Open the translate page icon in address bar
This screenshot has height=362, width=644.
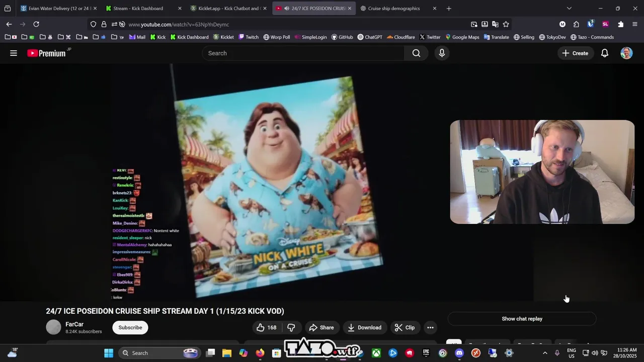click(495, 24)
